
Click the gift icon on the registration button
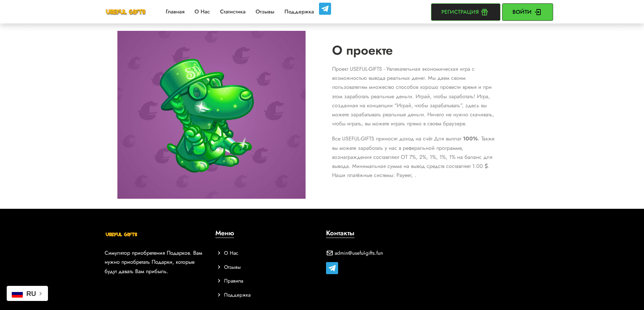point(484,12)
